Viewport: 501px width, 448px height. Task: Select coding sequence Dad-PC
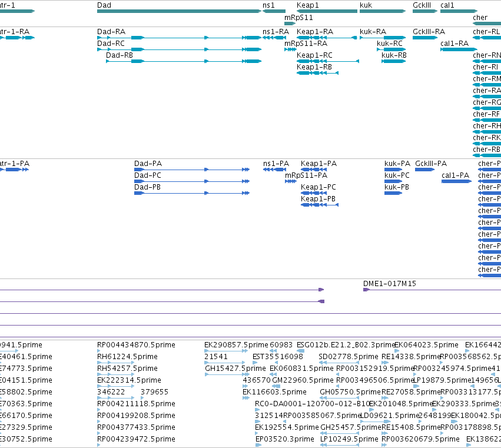[x=148, y=175]
